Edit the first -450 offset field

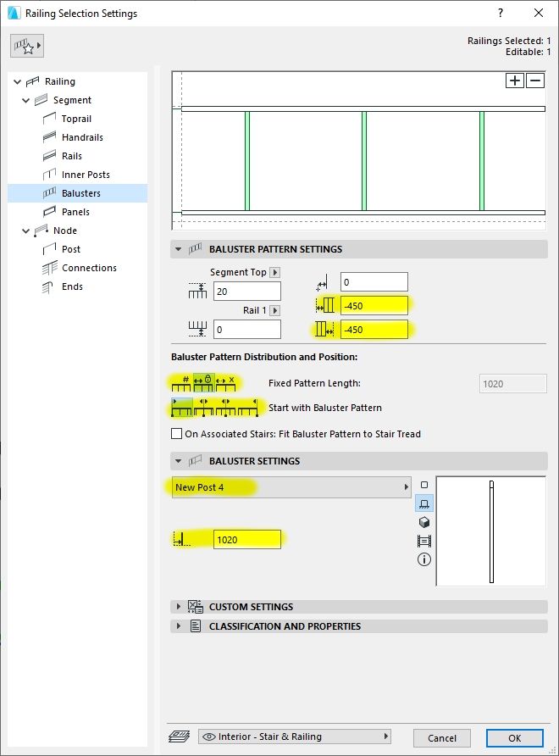(x=374, y=306)
